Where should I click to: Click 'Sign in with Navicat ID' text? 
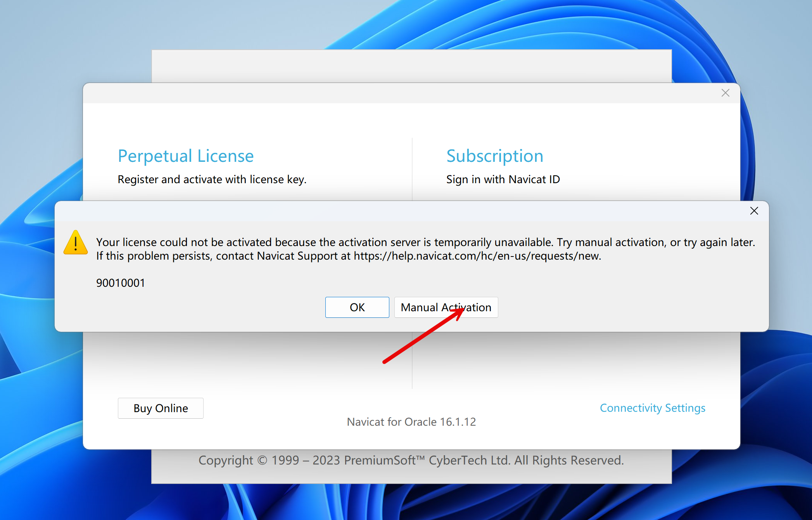tap(503, 179)
